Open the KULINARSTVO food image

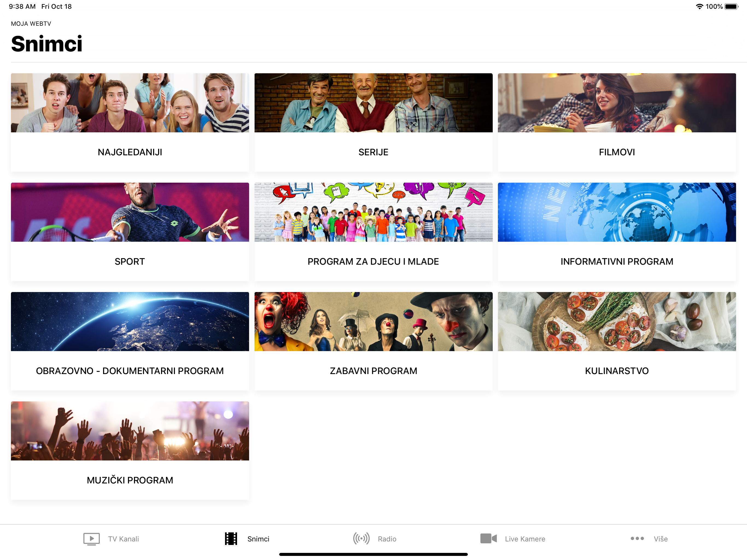[x=617, y=322]
